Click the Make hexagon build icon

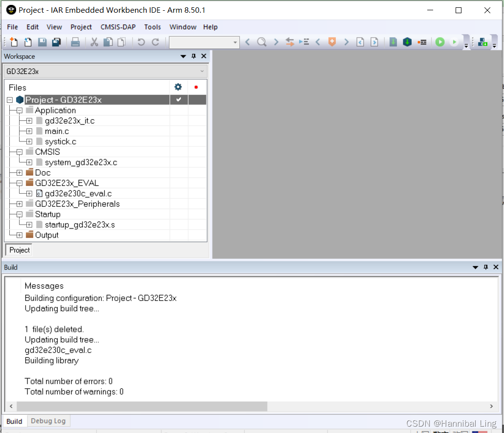407,42
